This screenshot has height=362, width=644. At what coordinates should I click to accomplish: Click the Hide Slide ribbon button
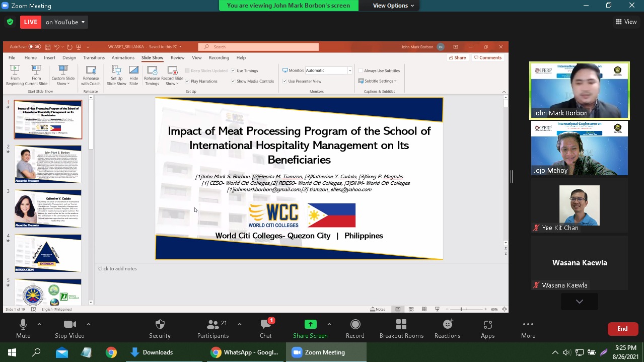pyautogui.click(x=133, y=75)
